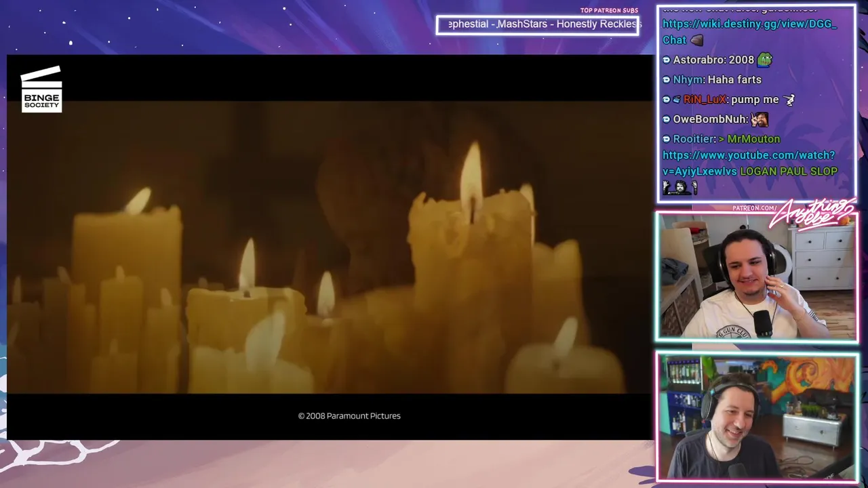Image resolution: width=868 pixels, height=488 pixels.
Task: Click the 'pump me' message text
Action: click(755, 100)
